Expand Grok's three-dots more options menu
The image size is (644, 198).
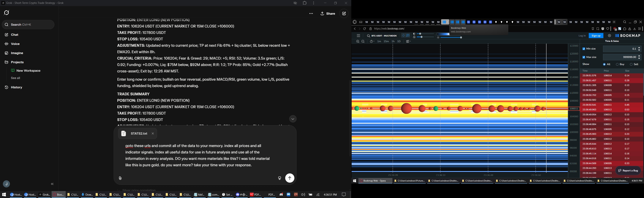(311, 14)
